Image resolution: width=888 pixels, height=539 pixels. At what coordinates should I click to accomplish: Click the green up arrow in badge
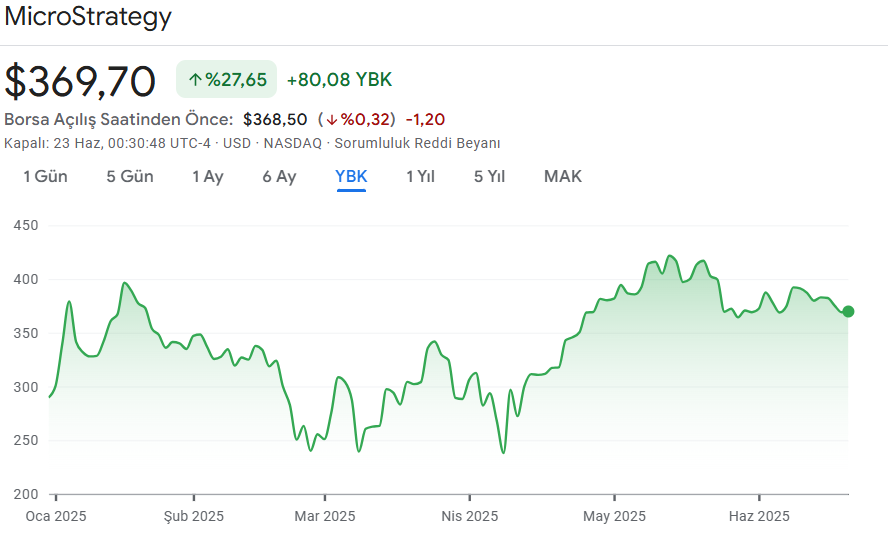[195, 80]
